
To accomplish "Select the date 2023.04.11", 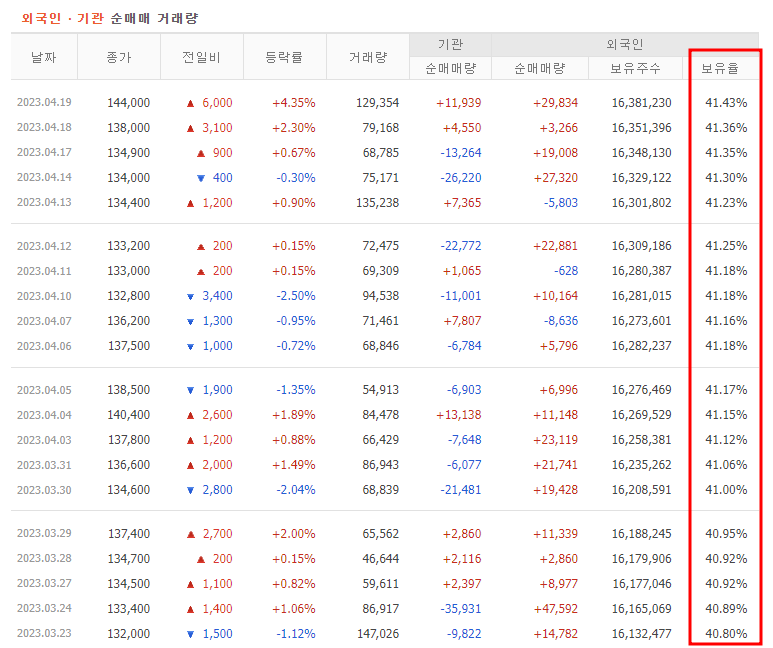I will pyautogui.click(x=44, y=271).
